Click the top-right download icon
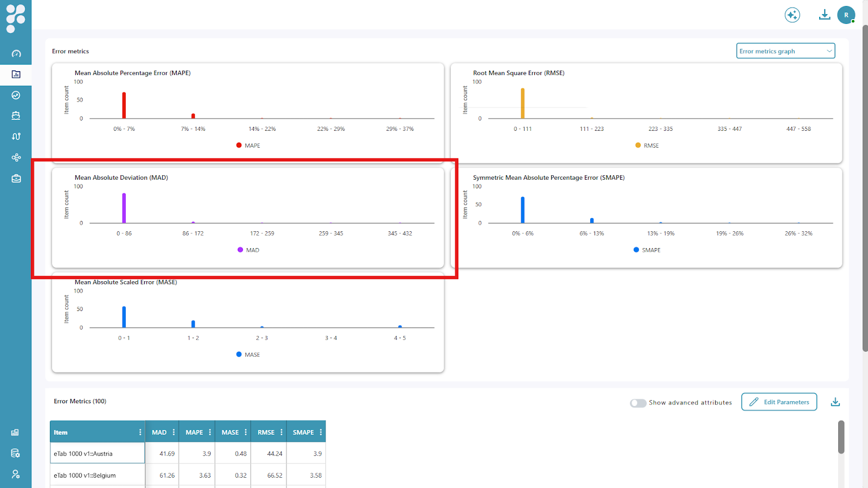 tap(825, 15)
